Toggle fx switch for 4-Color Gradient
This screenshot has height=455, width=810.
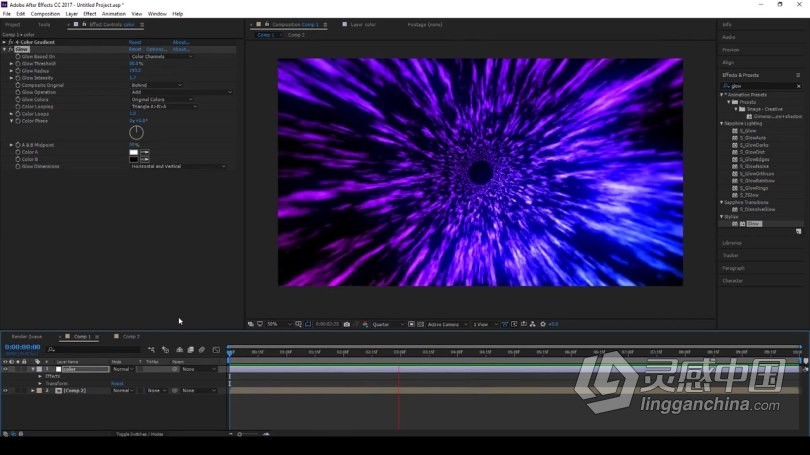tap(10, 42)
